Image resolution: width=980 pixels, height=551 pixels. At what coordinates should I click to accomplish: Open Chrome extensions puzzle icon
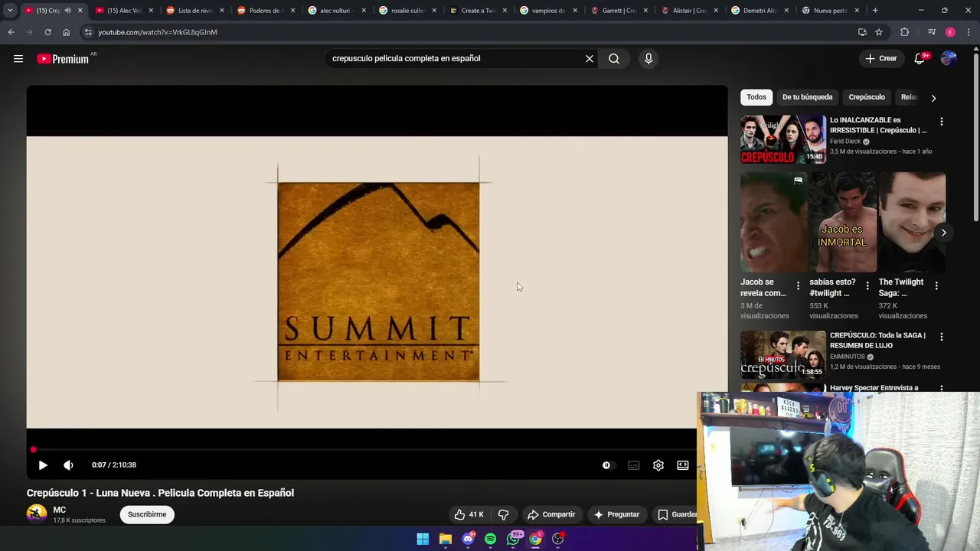pyautogui.click(x=905, y=32)
